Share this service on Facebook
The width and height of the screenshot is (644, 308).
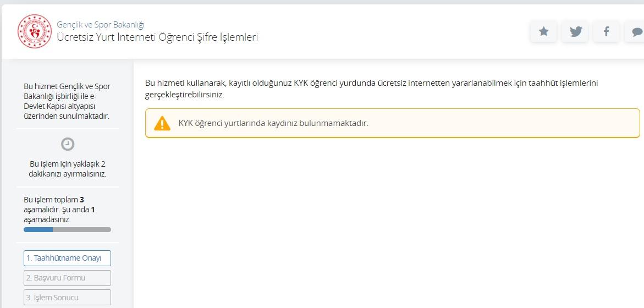tap(606, 31)
